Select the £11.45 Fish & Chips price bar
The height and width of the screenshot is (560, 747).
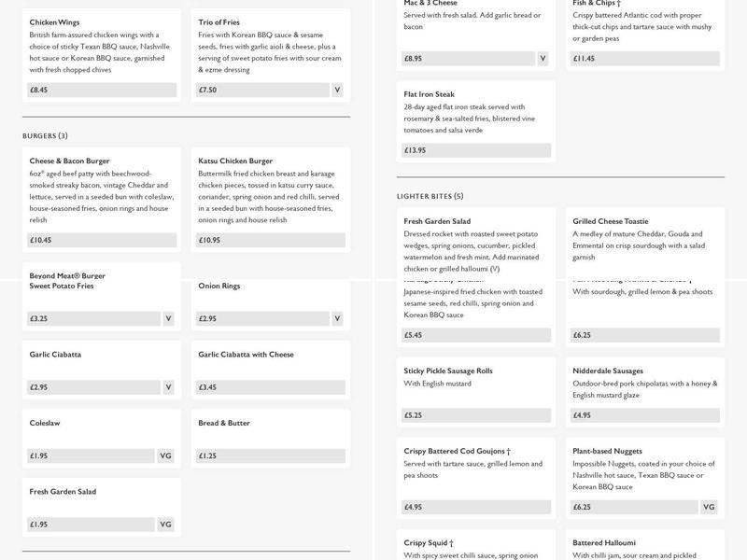point(644,58)
